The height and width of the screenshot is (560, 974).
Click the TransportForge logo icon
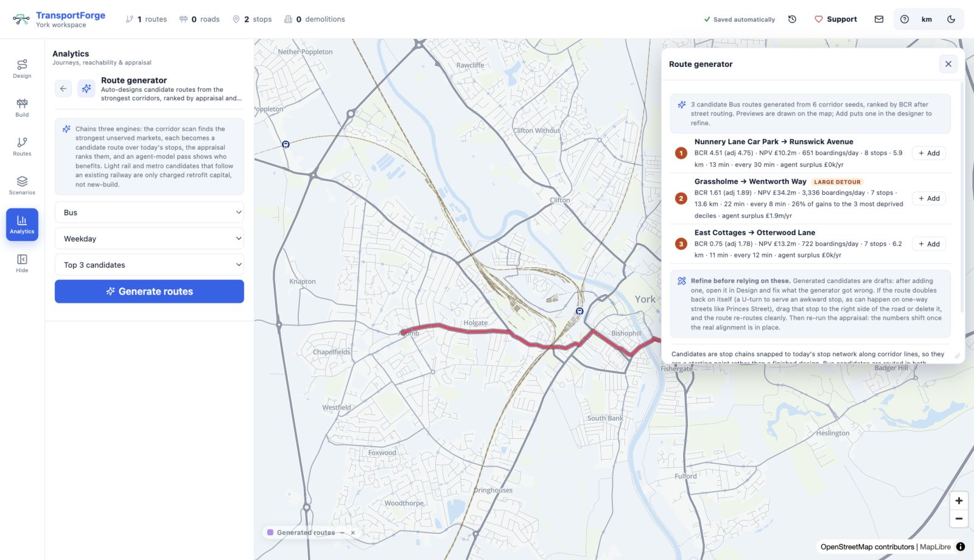[21, 19]
